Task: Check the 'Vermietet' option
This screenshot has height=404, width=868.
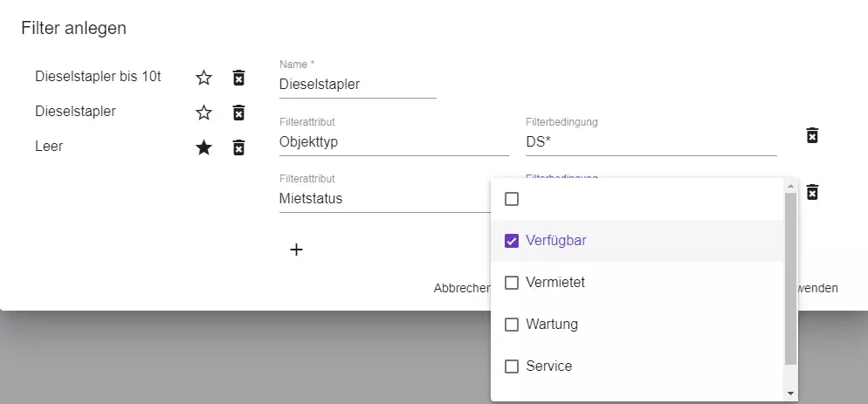Action: [512, 283]
